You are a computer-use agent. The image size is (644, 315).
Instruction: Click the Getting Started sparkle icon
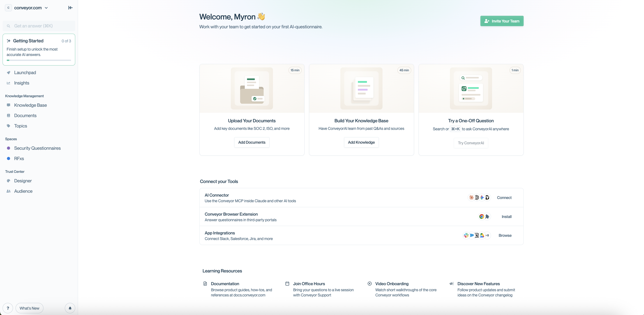[8, 41]
